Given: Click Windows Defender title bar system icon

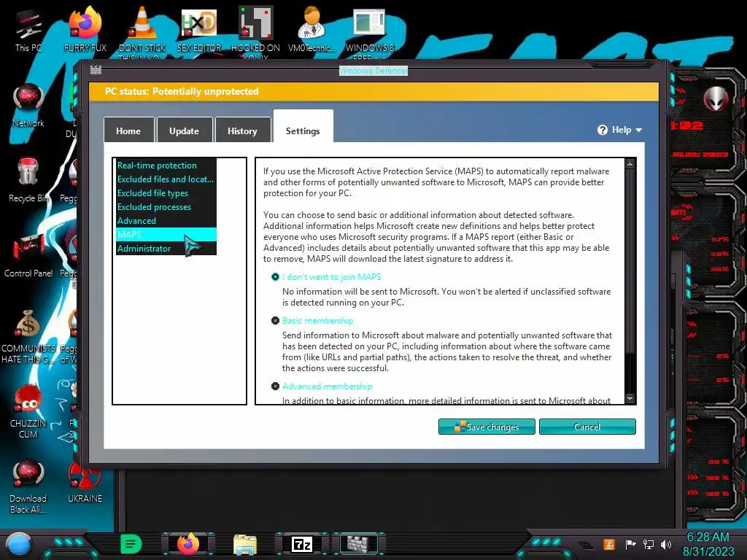Looking at the screenshot, I should pyautogui.click(x=96, y=70).
